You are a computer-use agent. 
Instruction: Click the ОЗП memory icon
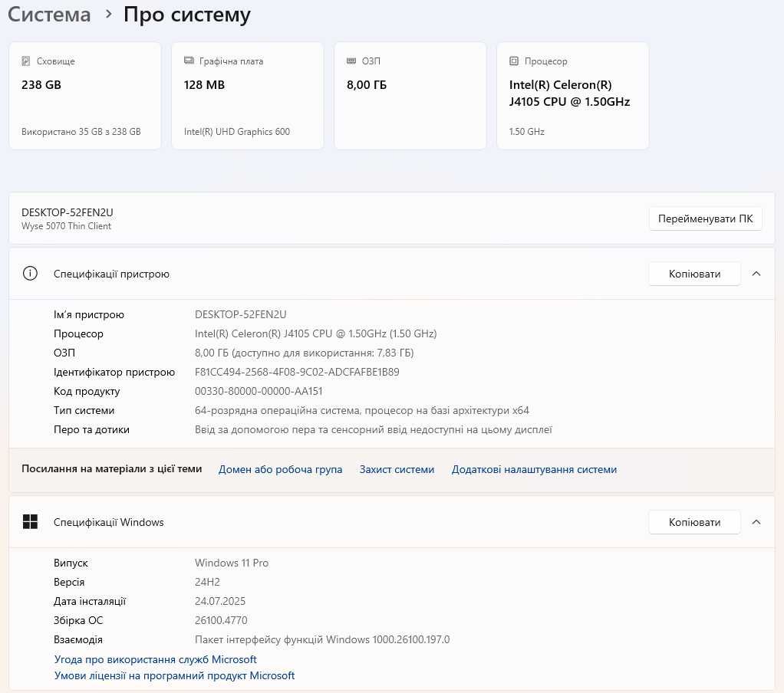coord(351,61)
